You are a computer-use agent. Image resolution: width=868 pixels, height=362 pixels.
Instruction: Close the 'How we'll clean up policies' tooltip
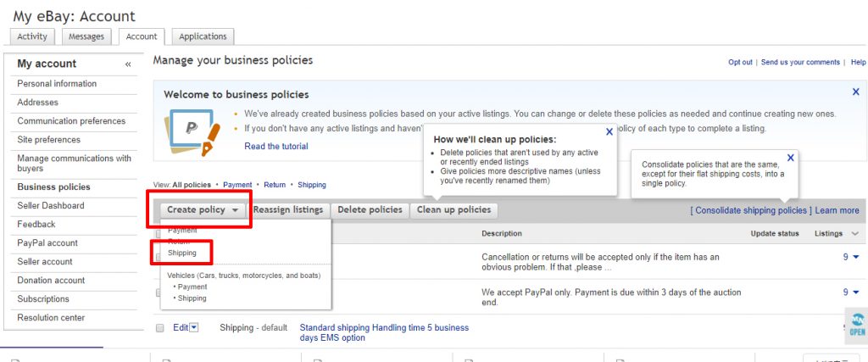pyautogui.click(x=609, y=131)
